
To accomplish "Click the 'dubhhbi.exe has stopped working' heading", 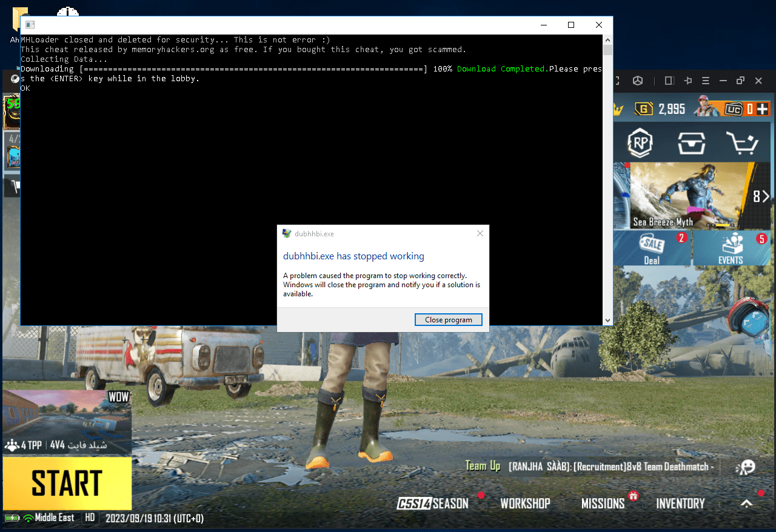I will click(353, 256).
